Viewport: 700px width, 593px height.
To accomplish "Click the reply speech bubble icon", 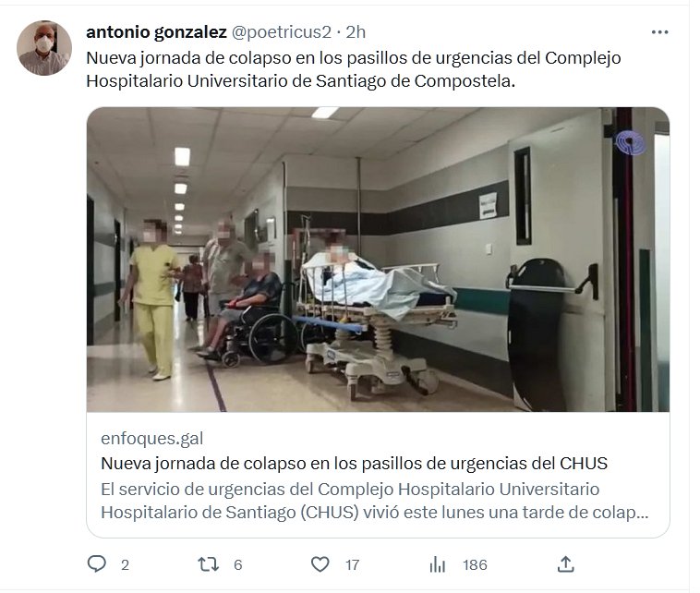I will tap(96, 564).
